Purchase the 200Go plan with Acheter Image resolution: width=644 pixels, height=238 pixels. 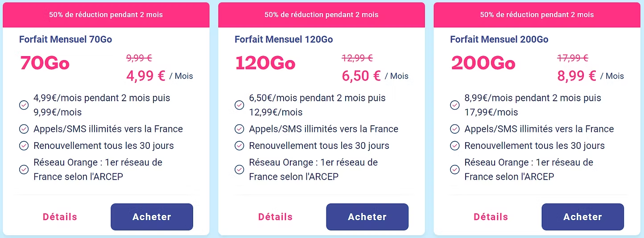(x=582, y=217)
